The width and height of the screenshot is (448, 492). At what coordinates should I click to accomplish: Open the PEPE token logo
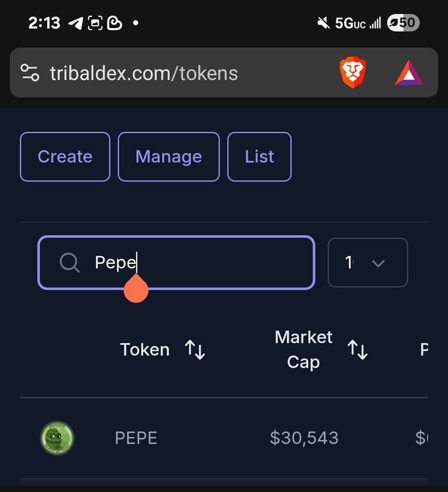tap(57, 438)
